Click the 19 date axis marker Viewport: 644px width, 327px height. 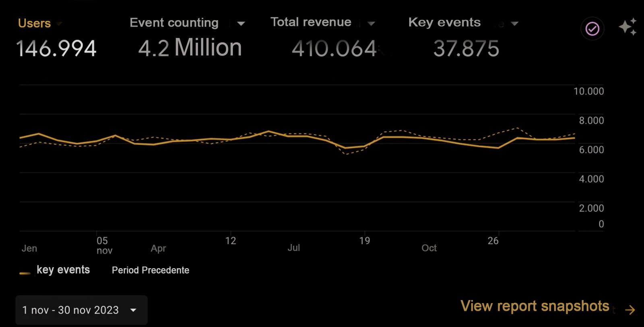tap(364, 241)
